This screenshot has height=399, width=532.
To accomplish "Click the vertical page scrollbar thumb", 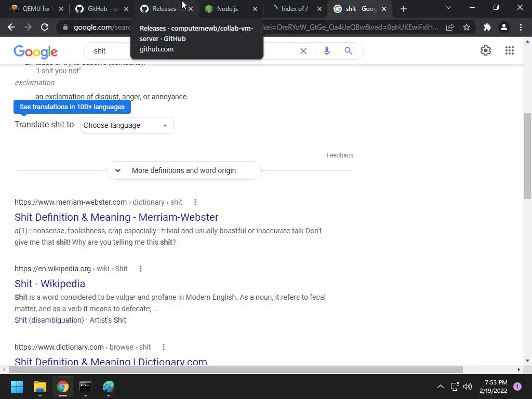I will pyautogui.click(x=527, y=156).
